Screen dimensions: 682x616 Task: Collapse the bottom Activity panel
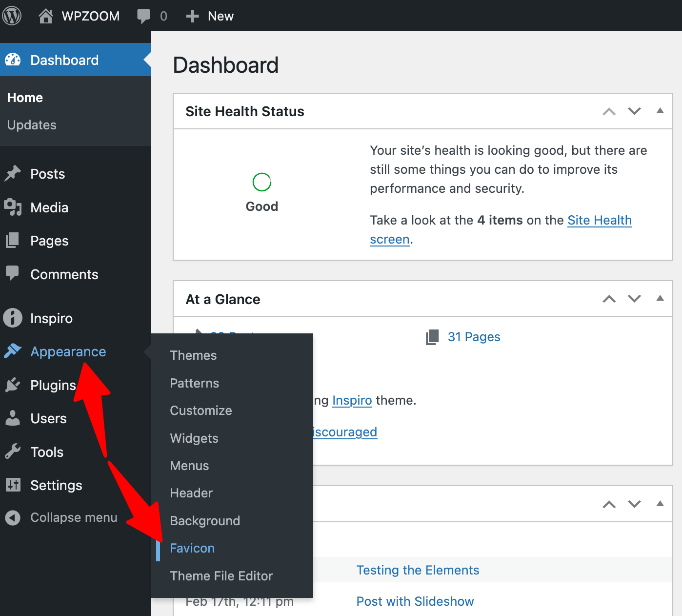(660, 504)
